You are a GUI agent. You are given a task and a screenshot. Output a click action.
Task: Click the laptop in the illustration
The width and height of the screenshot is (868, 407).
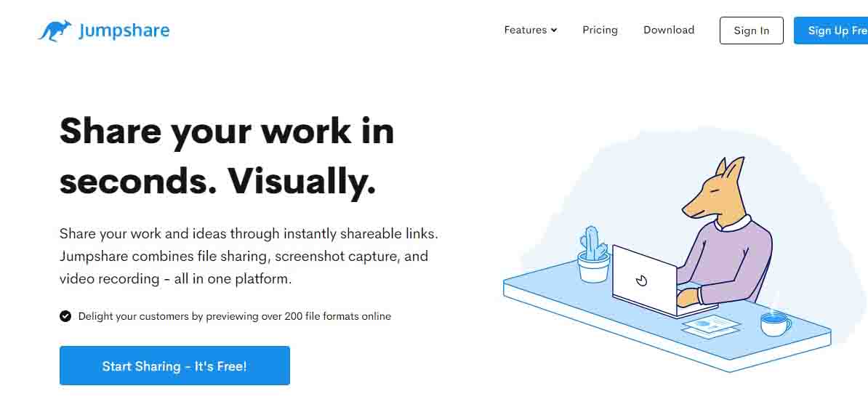click(644, 279)
